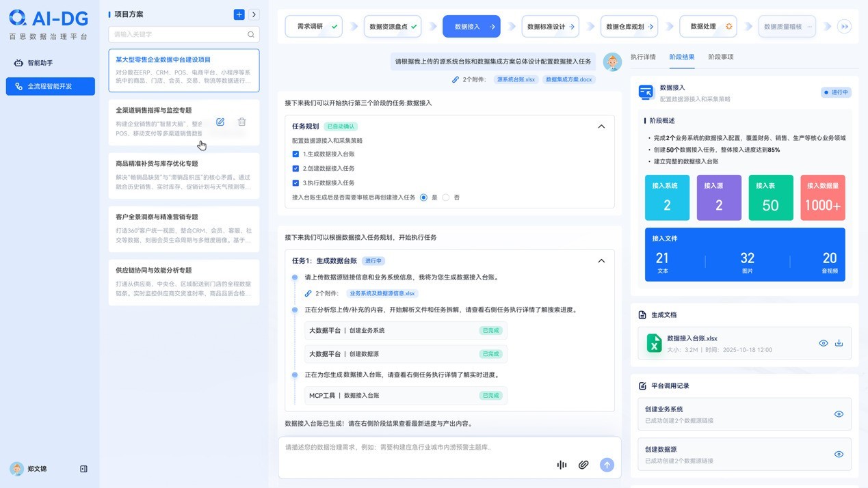Click the 全流程智能开发 sidebar button

[51, 87]
